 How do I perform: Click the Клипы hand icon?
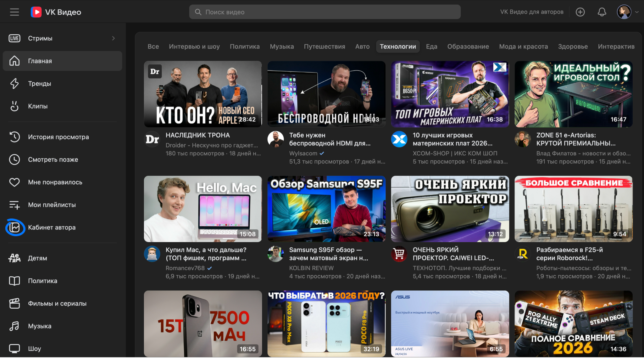pyautogui.click(x=14, y=106)
